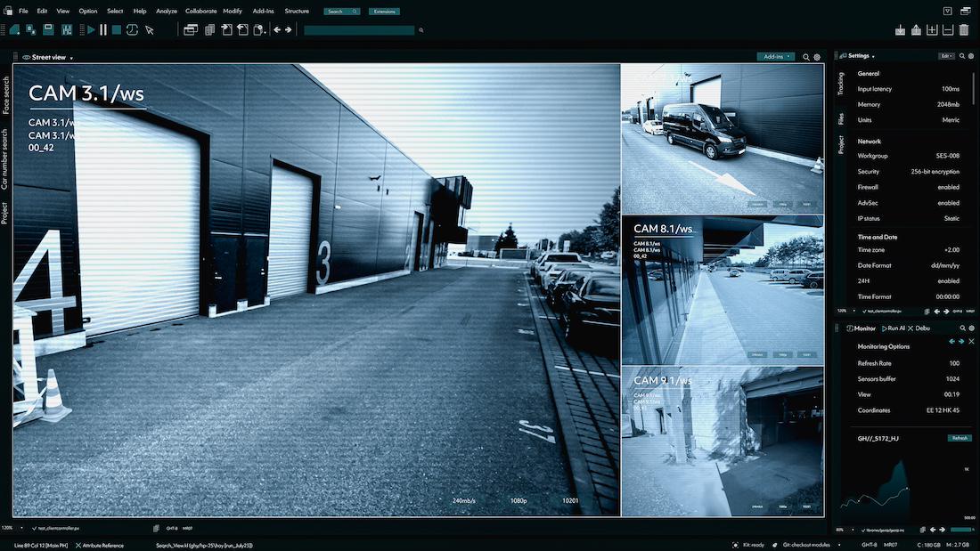Screen dimensions: 980x551
Task: Expand the Street view dropdown arrow
Action: click(x=71, y=58)
